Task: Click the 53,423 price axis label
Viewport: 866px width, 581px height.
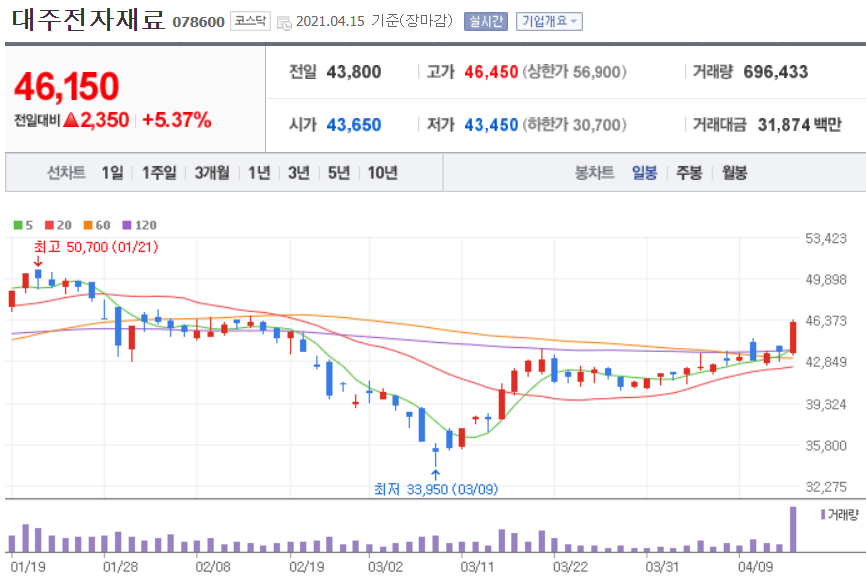Action: pos(826,239)
